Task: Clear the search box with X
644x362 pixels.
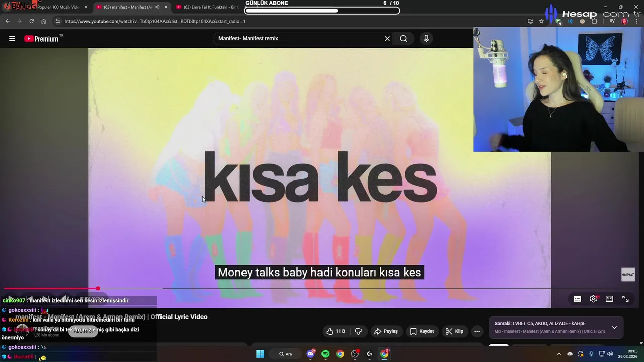Action: coord(387,39)
